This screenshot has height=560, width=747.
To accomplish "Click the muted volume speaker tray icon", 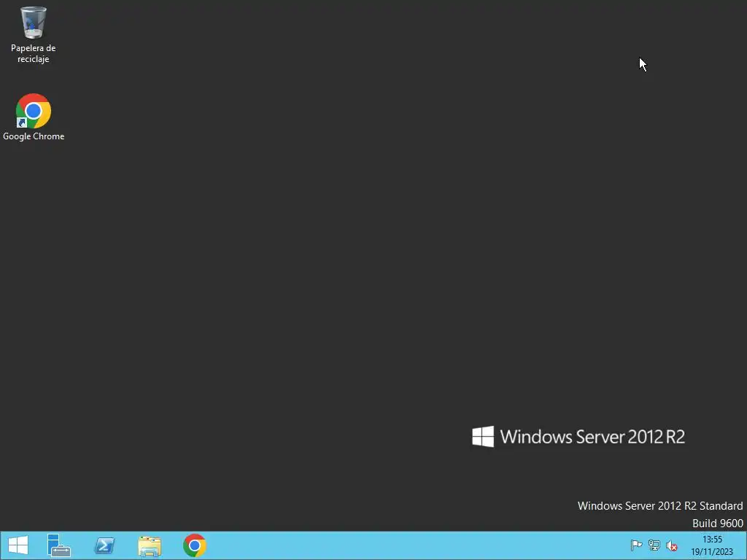I will (672, 545).
